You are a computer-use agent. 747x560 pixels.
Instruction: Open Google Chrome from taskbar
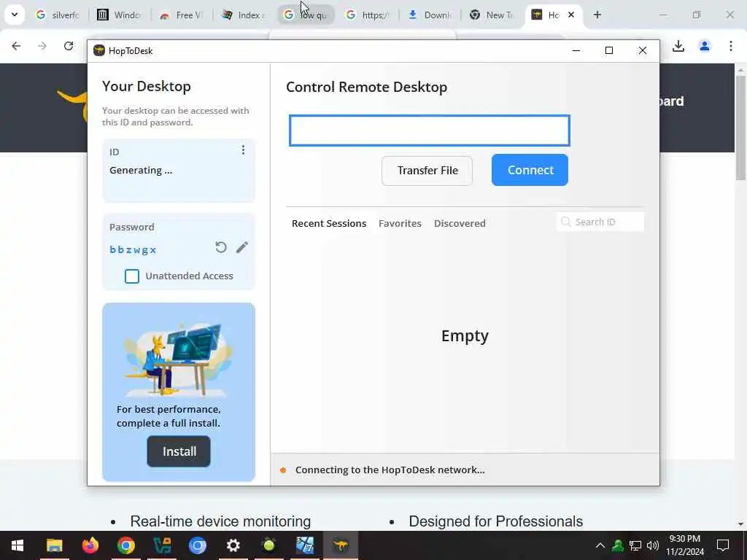[125, 545]
